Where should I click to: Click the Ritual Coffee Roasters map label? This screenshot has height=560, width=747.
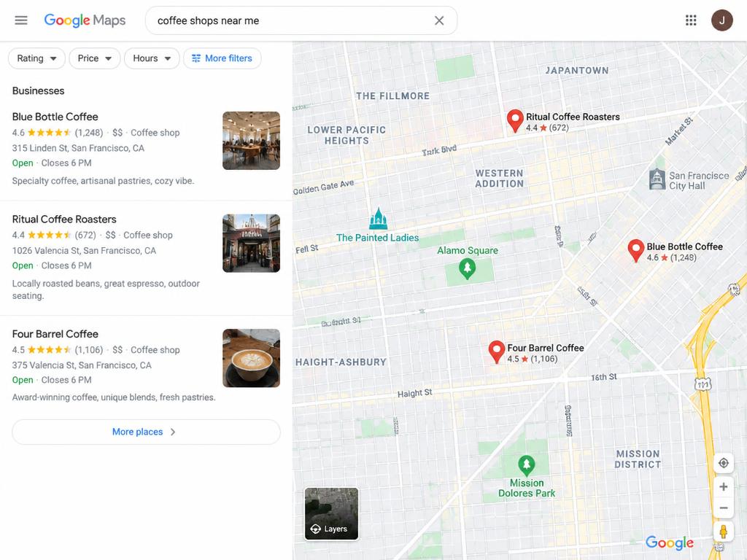pos(573,117)
